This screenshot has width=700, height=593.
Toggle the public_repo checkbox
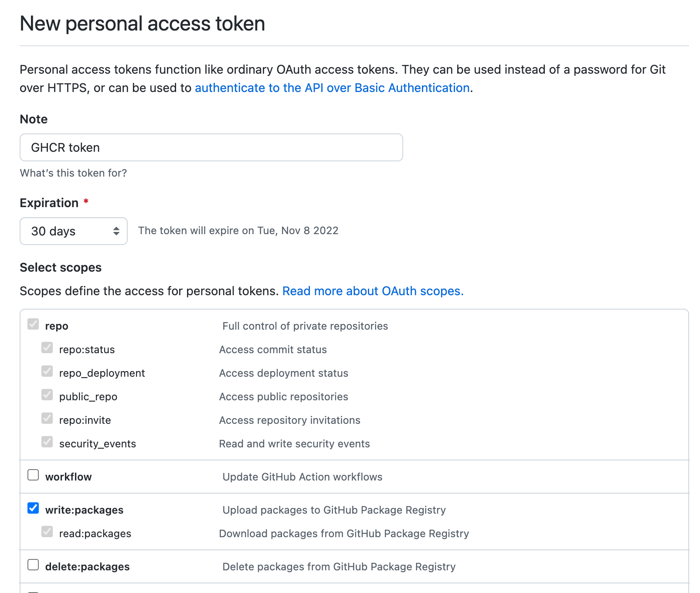47,395
